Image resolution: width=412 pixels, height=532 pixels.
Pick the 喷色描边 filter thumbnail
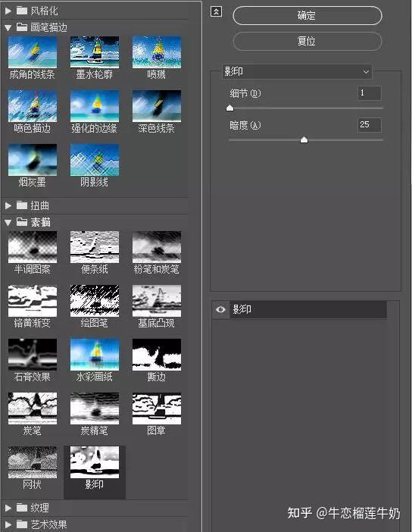click(x=33, y=106)
